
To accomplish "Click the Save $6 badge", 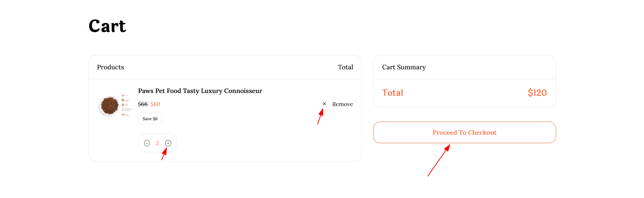I will (150, 119).
